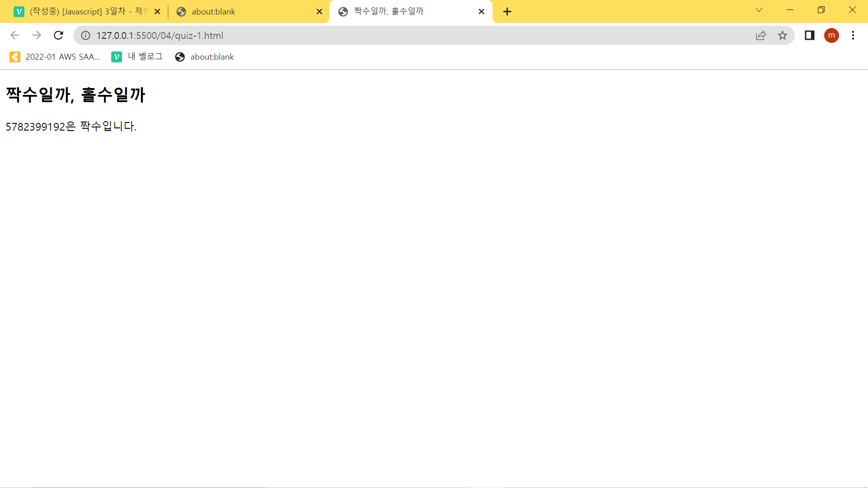Open the 2022-01 AWS SAA bookmark
Viewport: 868px width, 488px height.
[x=55, y=57]
